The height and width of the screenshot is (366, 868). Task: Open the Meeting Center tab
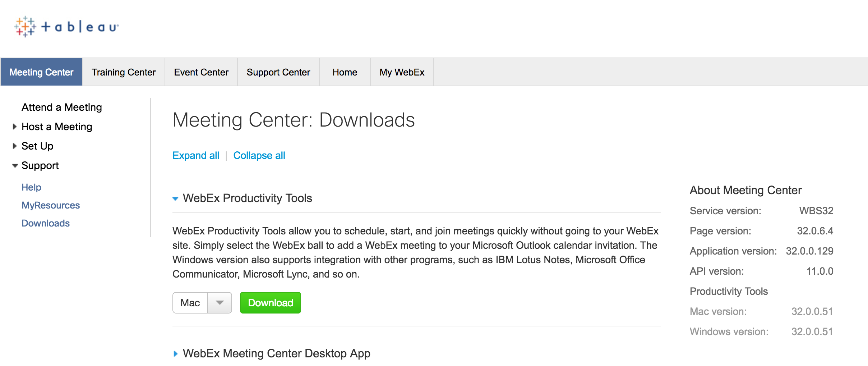pyautogui.click(x=41, y=72)
